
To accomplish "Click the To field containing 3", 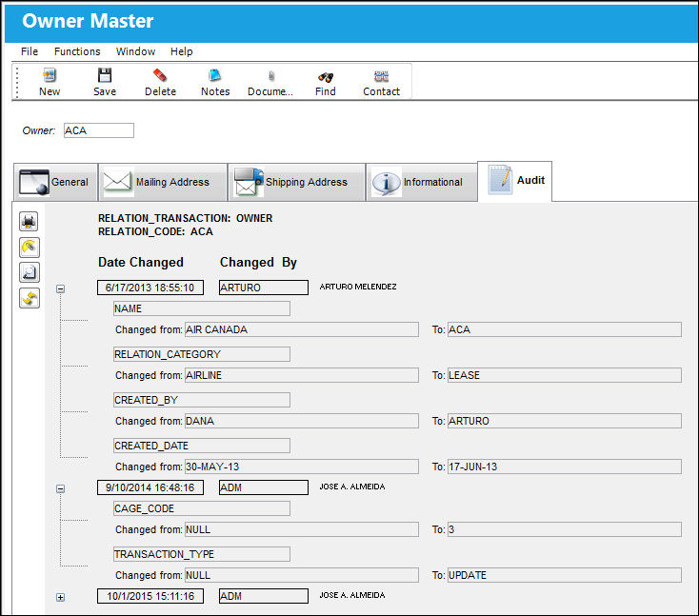I will [x=565, y=529].
